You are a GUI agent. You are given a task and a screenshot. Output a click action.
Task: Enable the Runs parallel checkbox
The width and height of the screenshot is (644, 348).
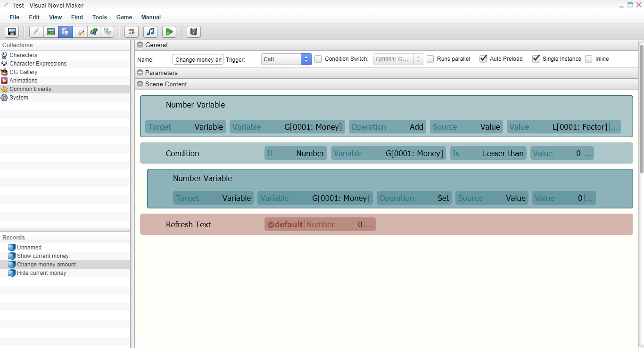coord(430,59)
